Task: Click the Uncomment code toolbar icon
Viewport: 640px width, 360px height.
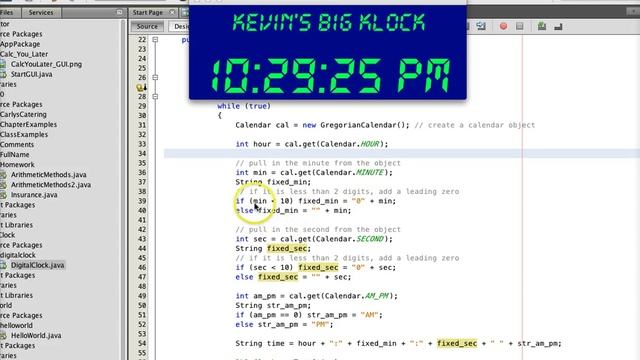Action: (558, 27)
